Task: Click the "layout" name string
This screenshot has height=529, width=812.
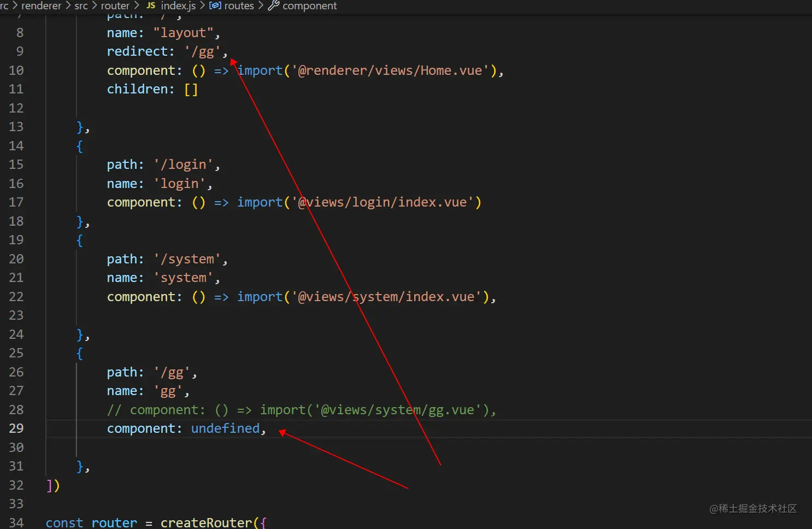Action: [x=183, y=33]
